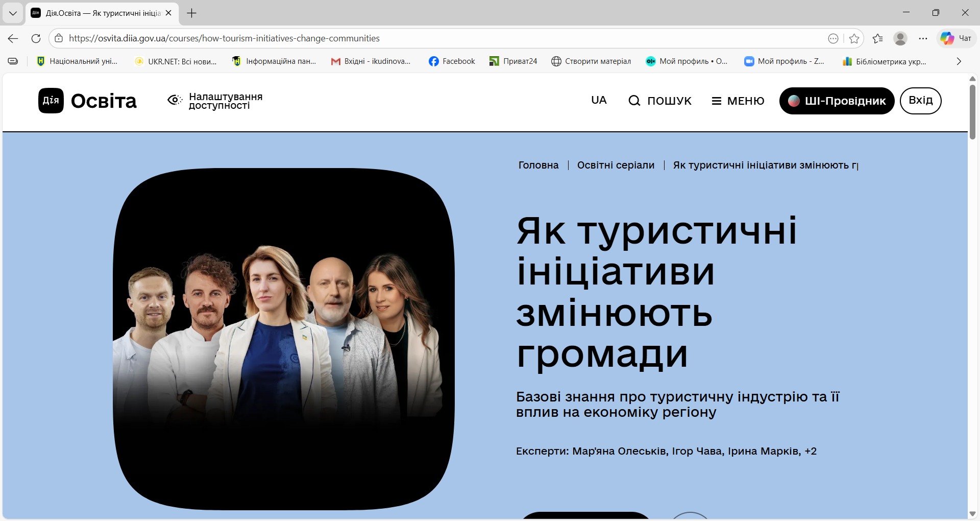980x521 pixels.
Task: Reload the current page
Action: click(36, 38)
